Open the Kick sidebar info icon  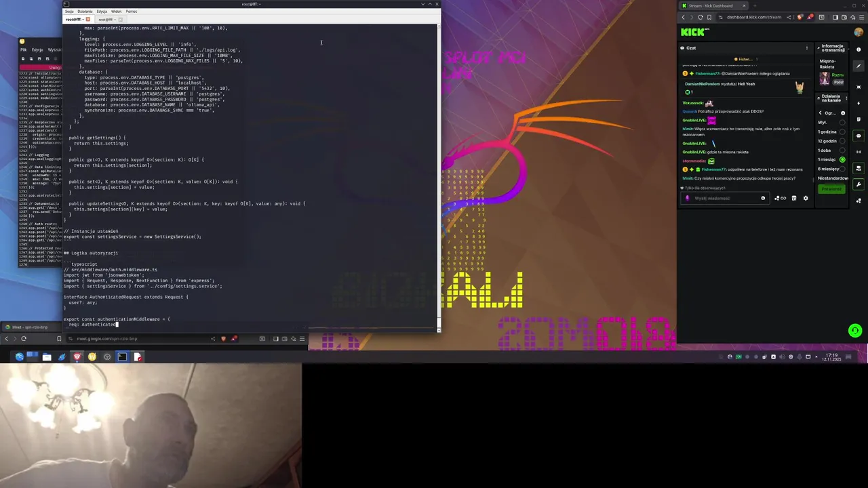tap(859, 49)
